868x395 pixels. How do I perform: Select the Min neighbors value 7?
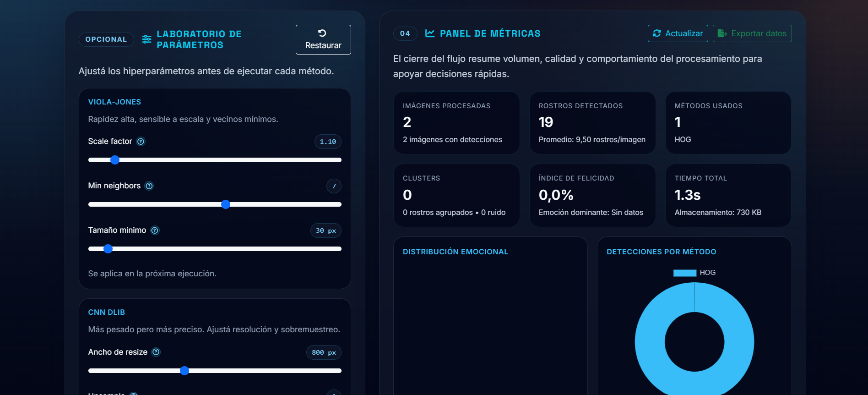pos(334,187)
